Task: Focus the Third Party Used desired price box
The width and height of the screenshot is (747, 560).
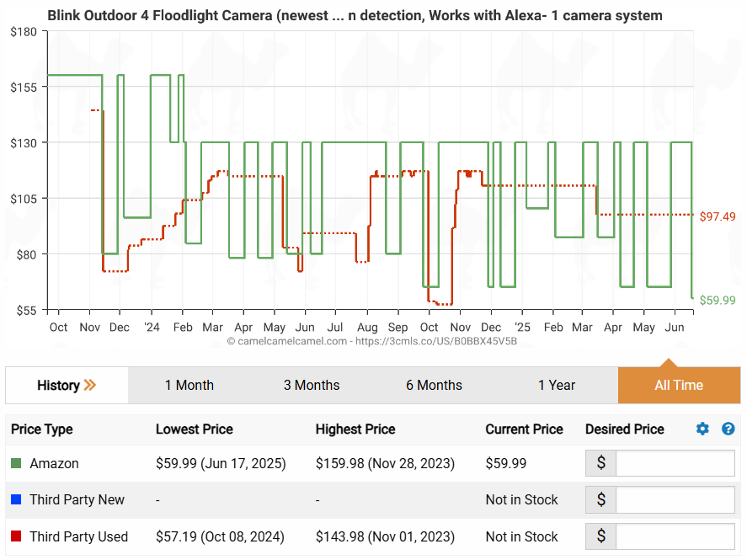Action: (x=675, y=537)
